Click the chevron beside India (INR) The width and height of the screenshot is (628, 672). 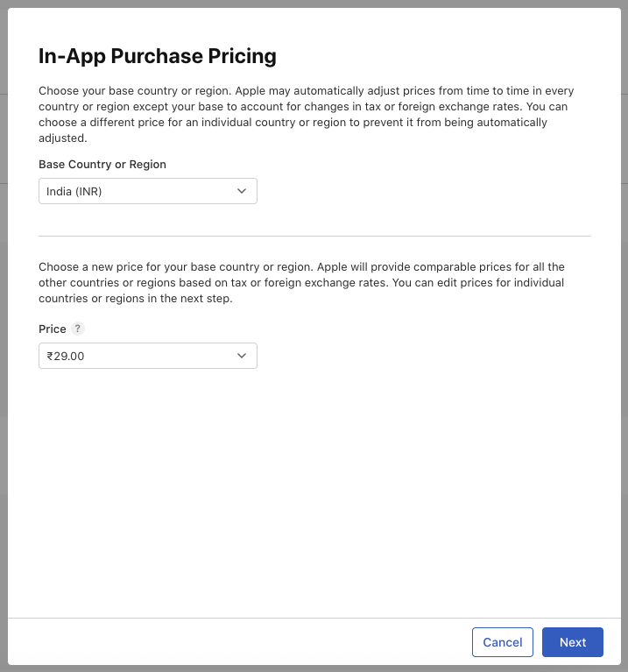point(243,191)
